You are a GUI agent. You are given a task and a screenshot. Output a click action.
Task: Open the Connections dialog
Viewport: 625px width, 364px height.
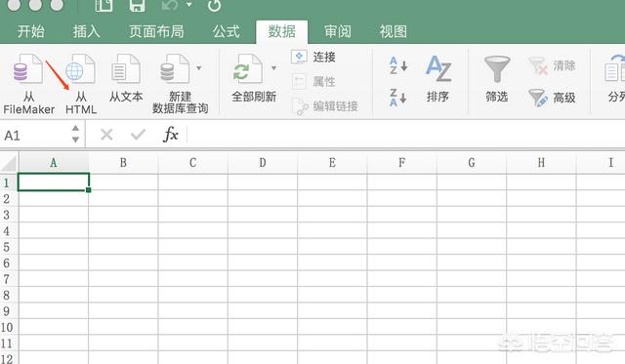[x=313, y=57]
